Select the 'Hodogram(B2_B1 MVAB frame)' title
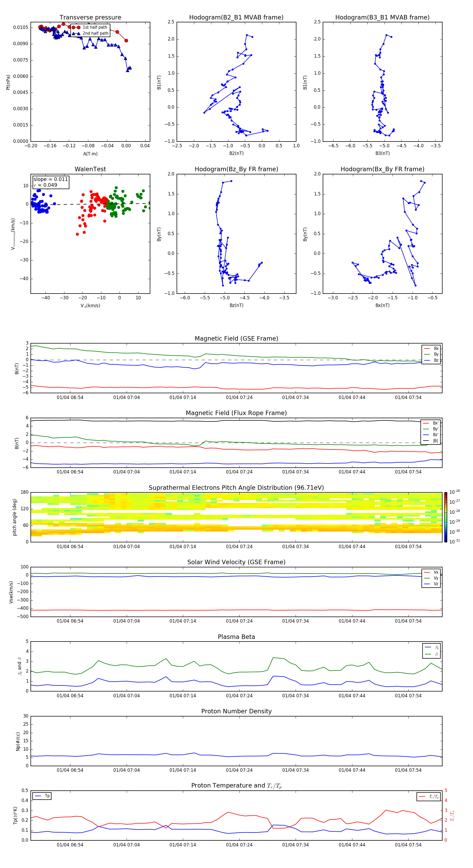 (x=236, y=18)
